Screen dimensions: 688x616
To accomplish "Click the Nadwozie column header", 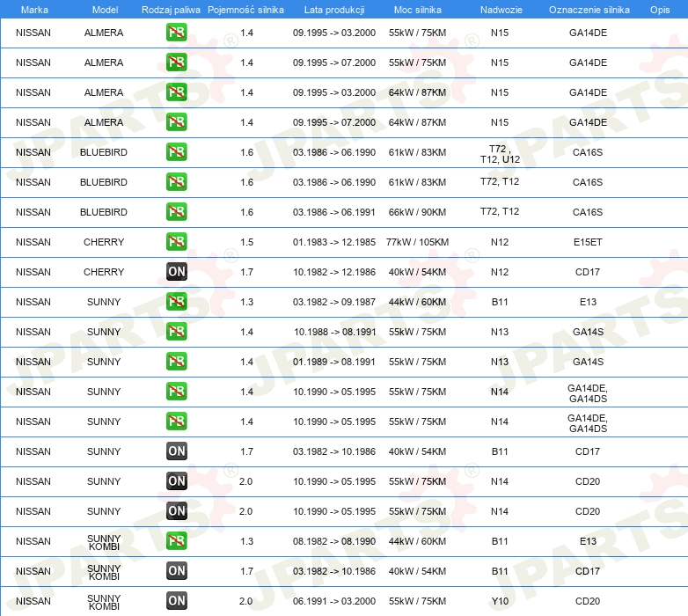I will [x=501, y=10].
